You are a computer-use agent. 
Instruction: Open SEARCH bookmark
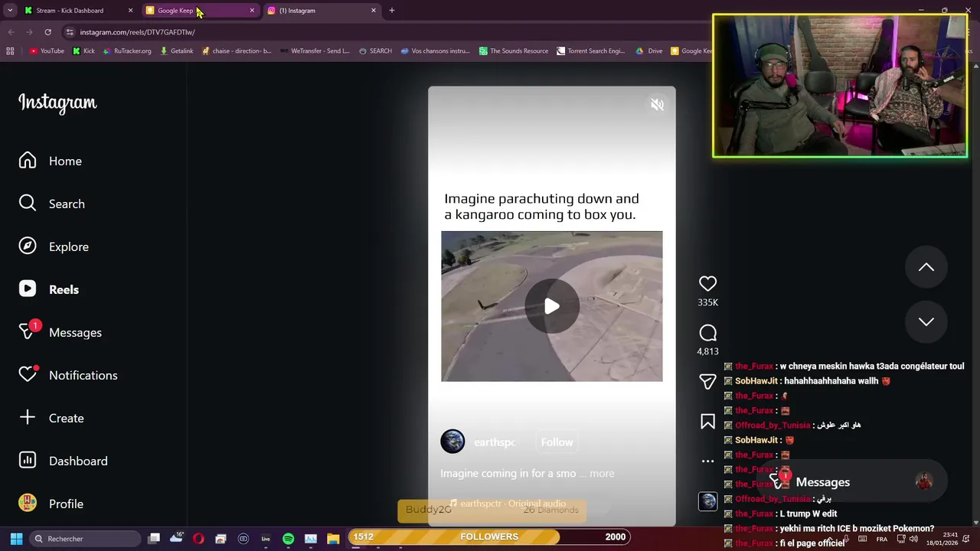[x=375, y=51]
